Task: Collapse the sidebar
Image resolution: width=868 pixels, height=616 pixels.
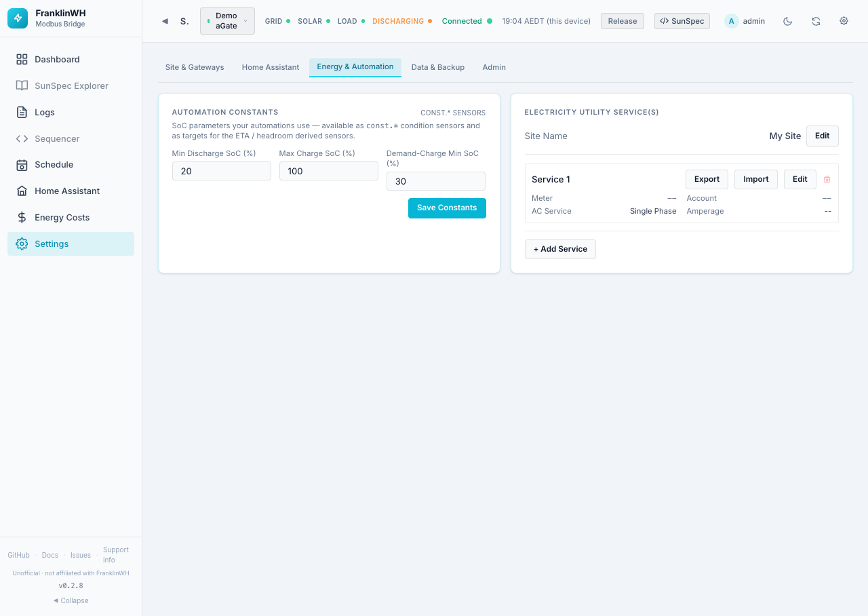Action: click(71, 600)
